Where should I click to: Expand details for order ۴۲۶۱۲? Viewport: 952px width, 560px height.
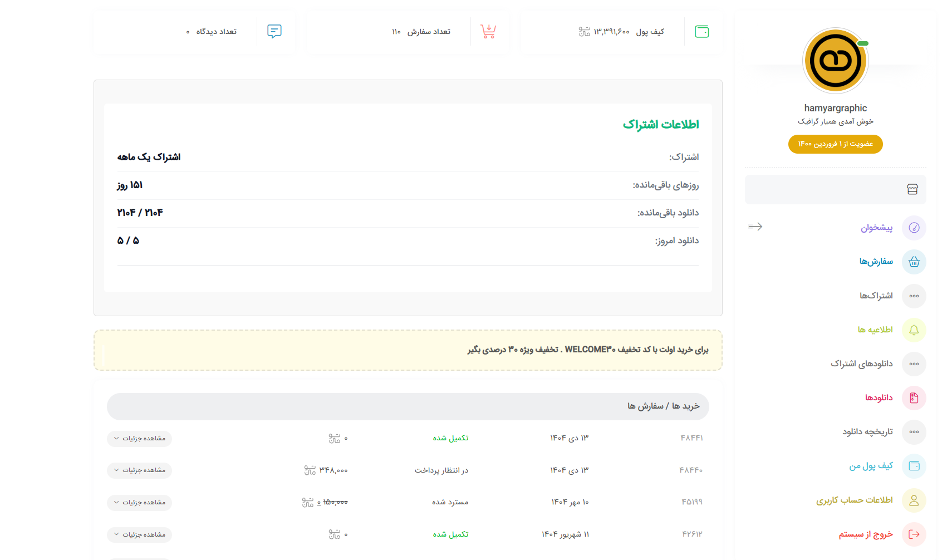click(x=139, y=535)
